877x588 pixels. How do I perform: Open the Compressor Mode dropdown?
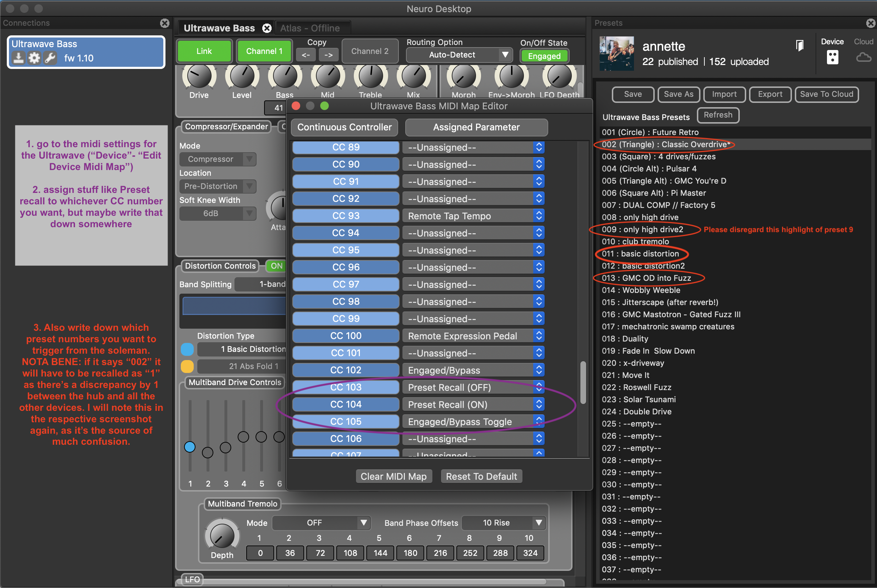tap(218, 159)
